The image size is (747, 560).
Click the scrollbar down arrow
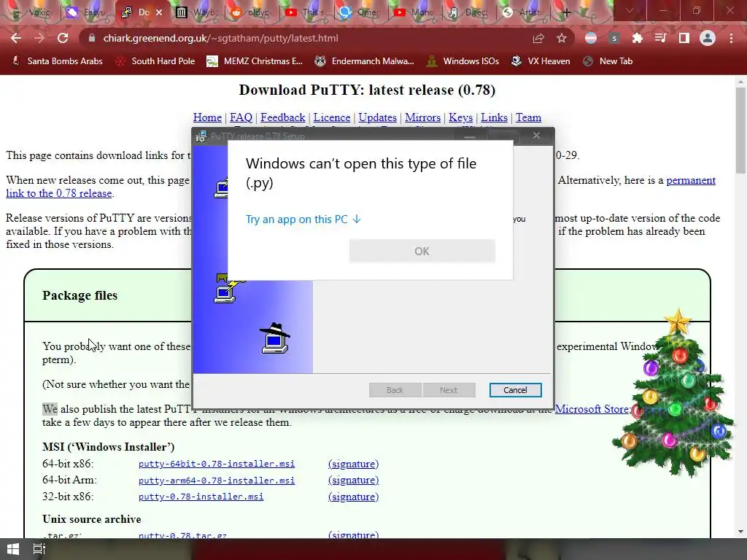(x=740, y=531)
